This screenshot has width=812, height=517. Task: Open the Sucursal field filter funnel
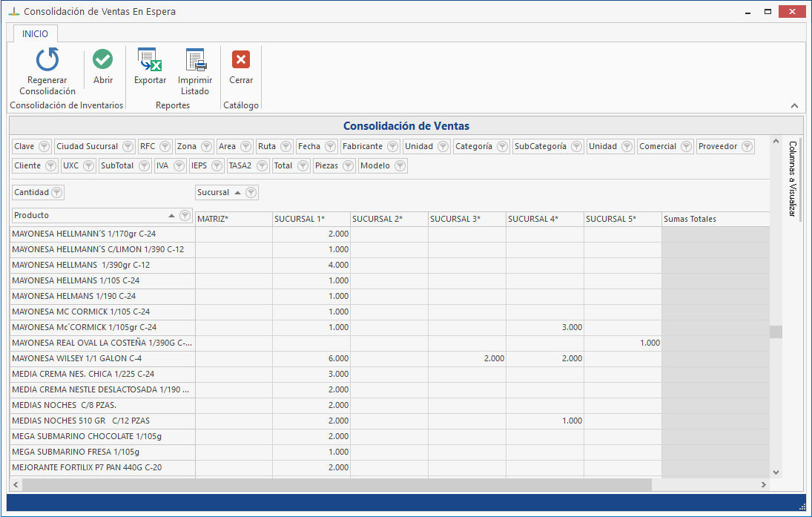(x=251, y=193)
